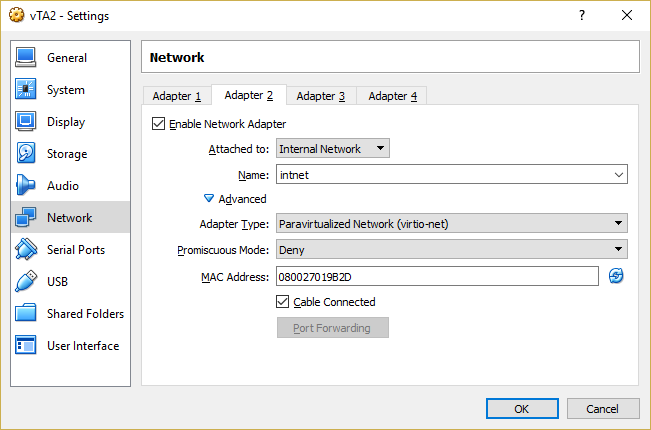Toggle the Cable Connected checkbox

tap(282, 302)
